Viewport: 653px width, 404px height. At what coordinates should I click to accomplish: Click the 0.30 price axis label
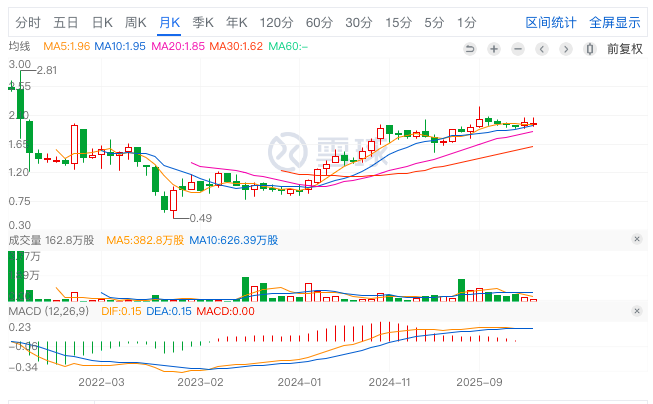pos(20,225)
